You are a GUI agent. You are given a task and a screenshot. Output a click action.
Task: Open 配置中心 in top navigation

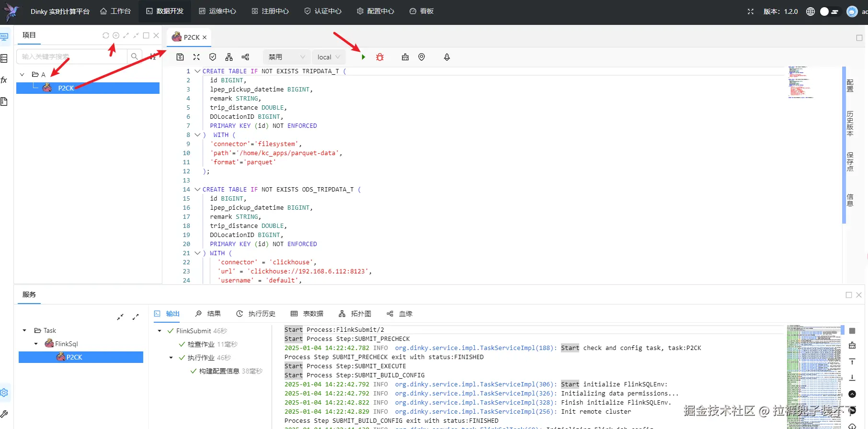[x=376, y=11]
